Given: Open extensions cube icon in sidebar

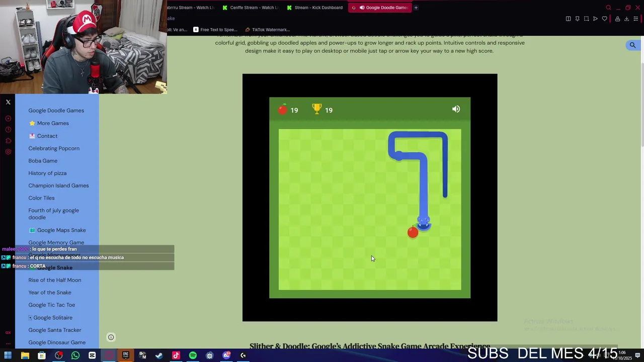Looking at the screenshot, I should (x=8, y=141).
